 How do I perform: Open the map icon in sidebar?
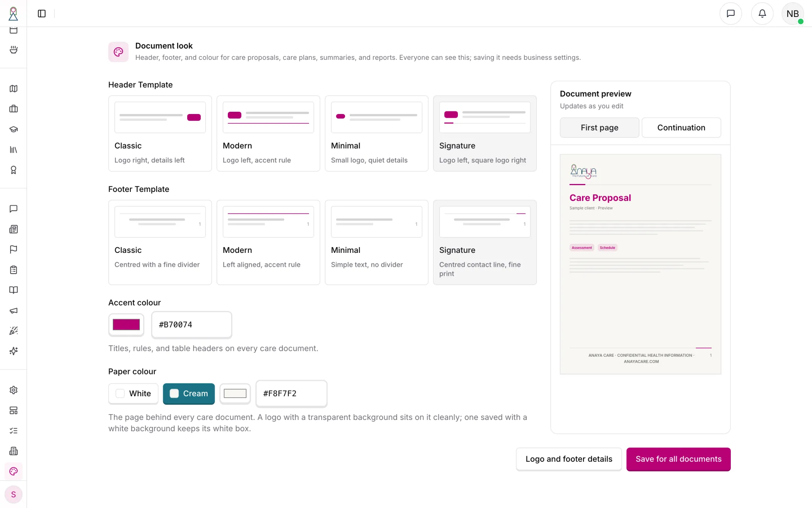tap(14, 88)
